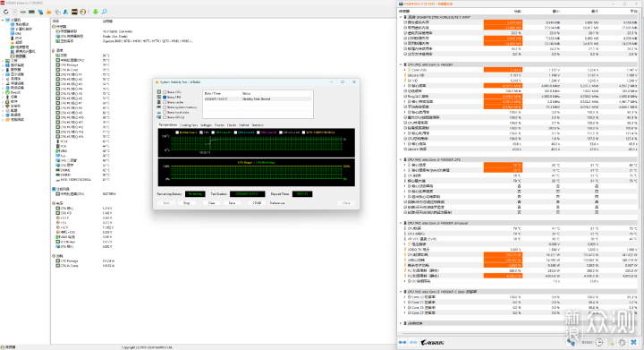Click the refresh icon in AIDA64 toolbar
Viewport: 644px width, 350px height.
5,12
